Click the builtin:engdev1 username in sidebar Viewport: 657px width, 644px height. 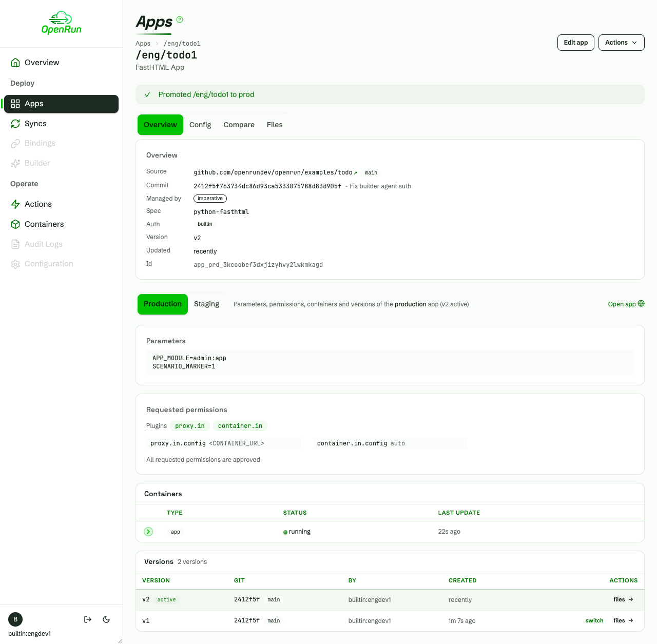29,634
